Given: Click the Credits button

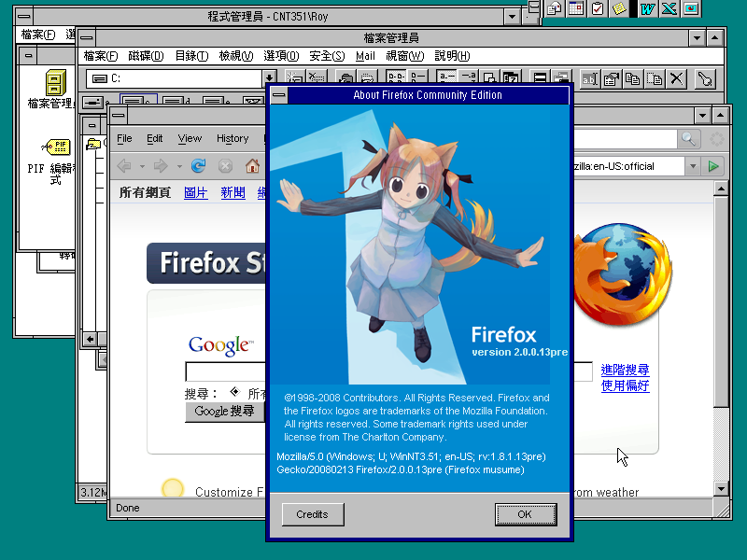Looking at the screenshot, I should tap(312, 514).
